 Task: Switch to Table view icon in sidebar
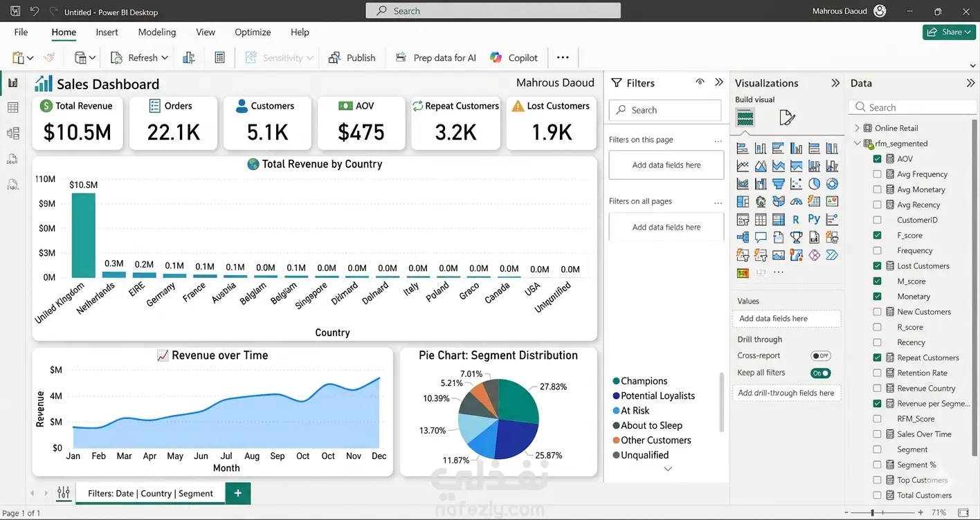click(12, 108)
